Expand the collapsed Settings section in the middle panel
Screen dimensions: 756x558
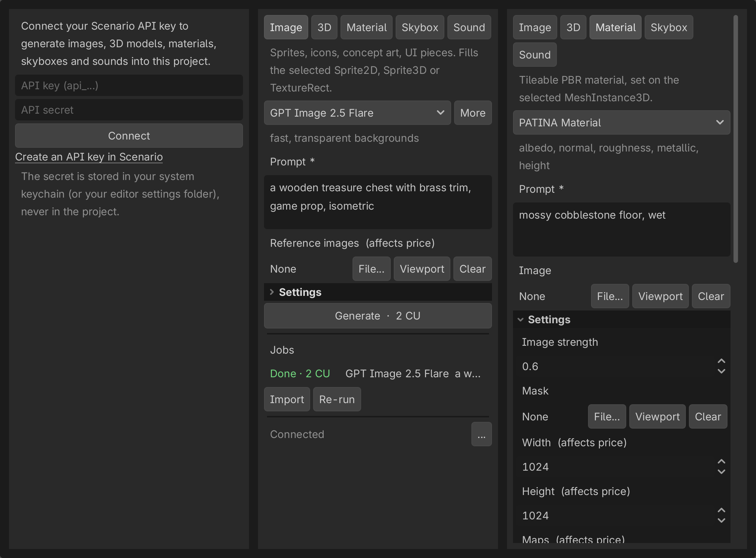pos(378,292)
